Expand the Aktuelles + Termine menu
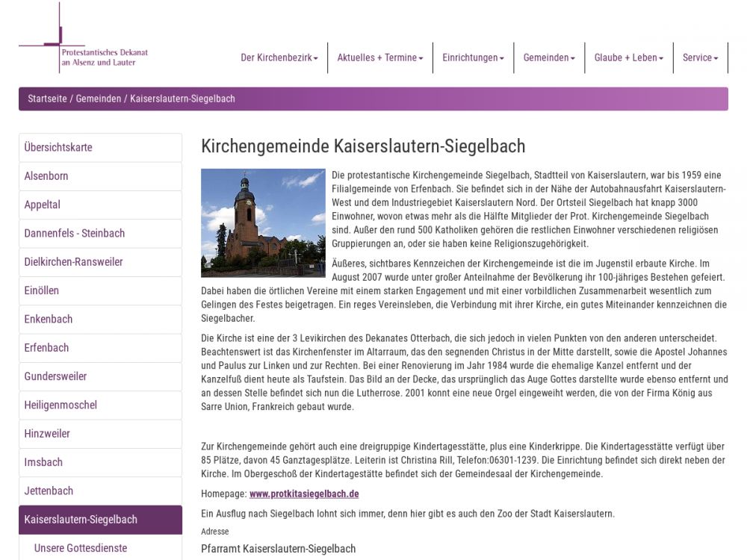 tap(379, 58)
